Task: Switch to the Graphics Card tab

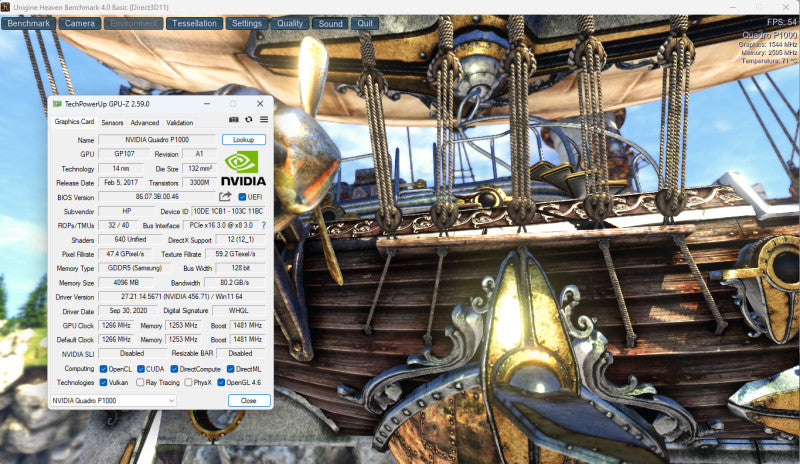Action: [x=74, y=121]
